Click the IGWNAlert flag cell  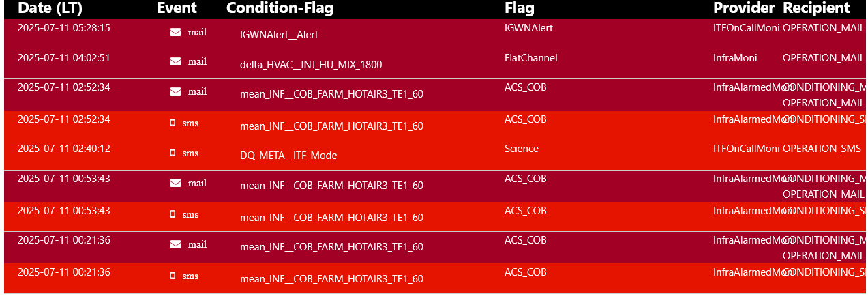[528, 28]
